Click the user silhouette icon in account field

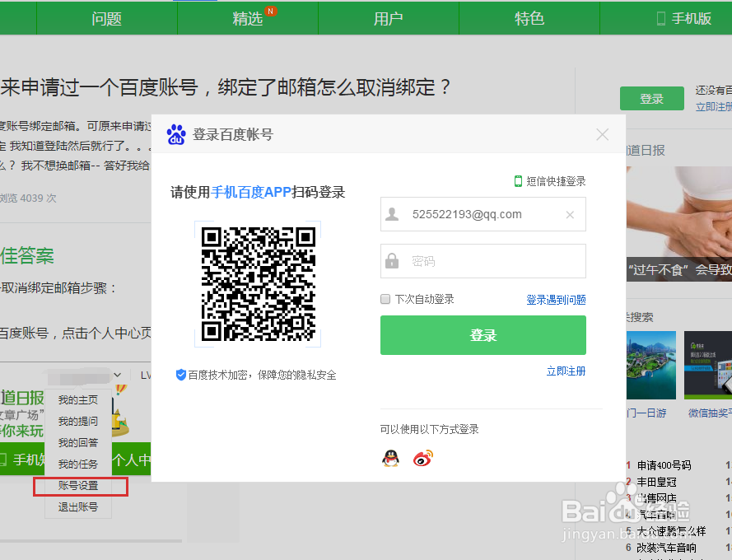coord(392,214)
